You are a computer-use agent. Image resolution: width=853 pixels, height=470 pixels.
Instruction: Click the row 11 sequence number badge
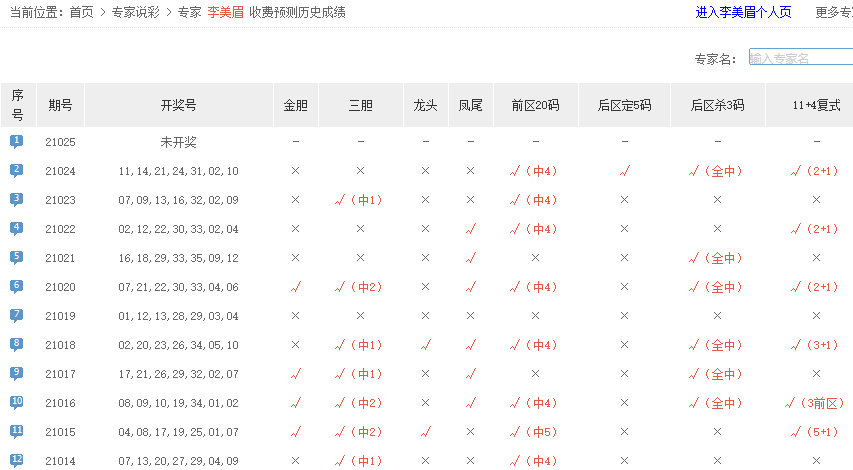coord(17,431)
